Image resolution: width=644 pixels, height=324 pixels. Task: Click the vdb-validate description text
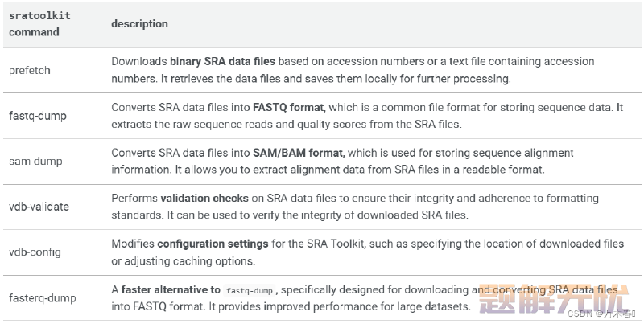(355, 207)
